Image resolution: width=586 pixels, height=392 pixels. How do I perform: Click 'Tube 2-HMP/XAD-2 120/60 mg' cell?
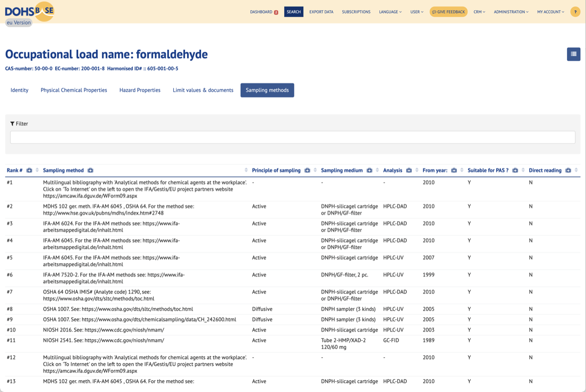343,344
